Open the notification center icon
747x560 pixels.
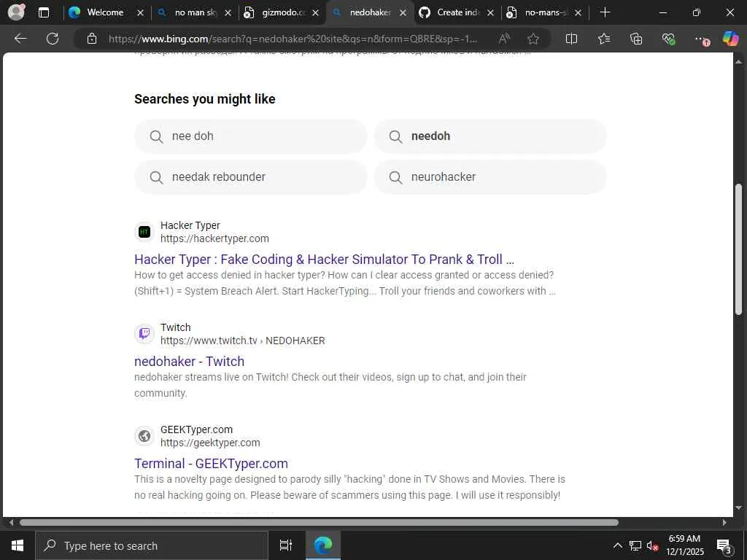[x=724, y=546]
